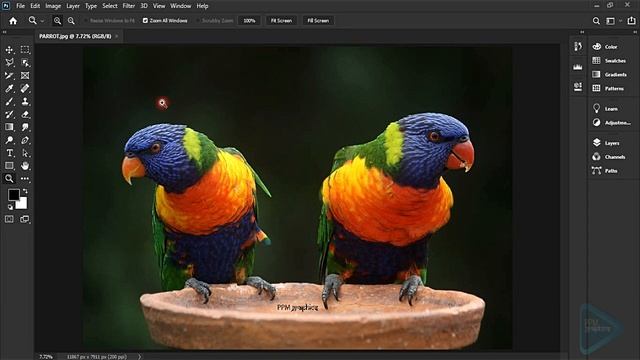
Task: Select the Zoom tool in the toolbox
Action: (x=9, y=178)
